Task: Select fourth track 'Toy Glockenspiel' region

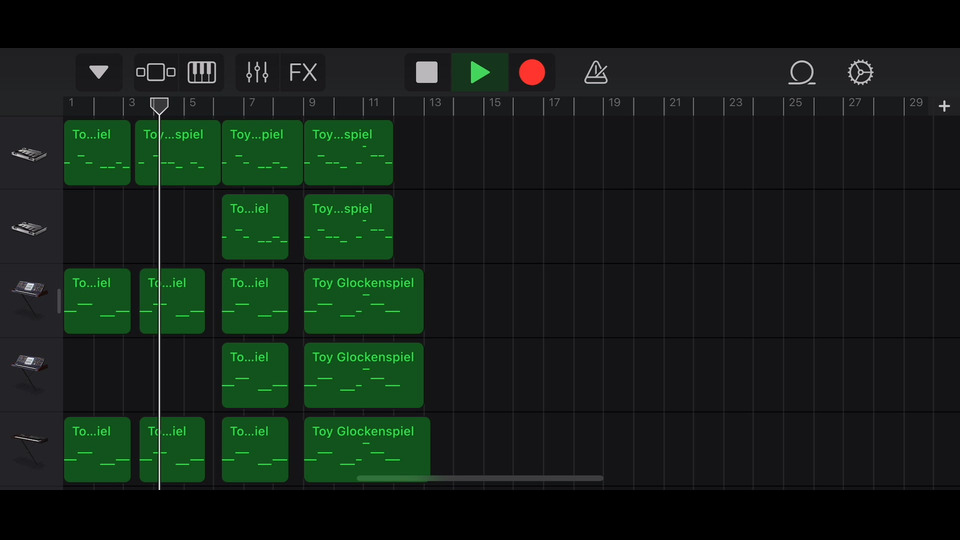Action: tap(364, 375)
